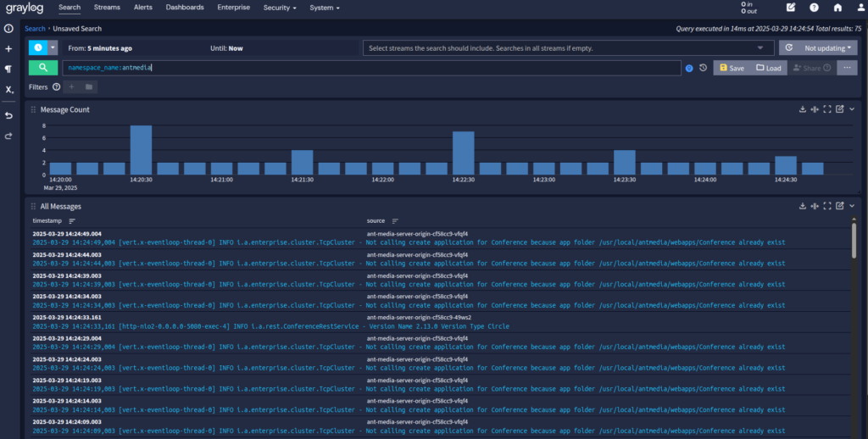Viewport: 868px width, 439px height.
Task: Grab the Message Count drag handle
Action: (x=33, y=109)
